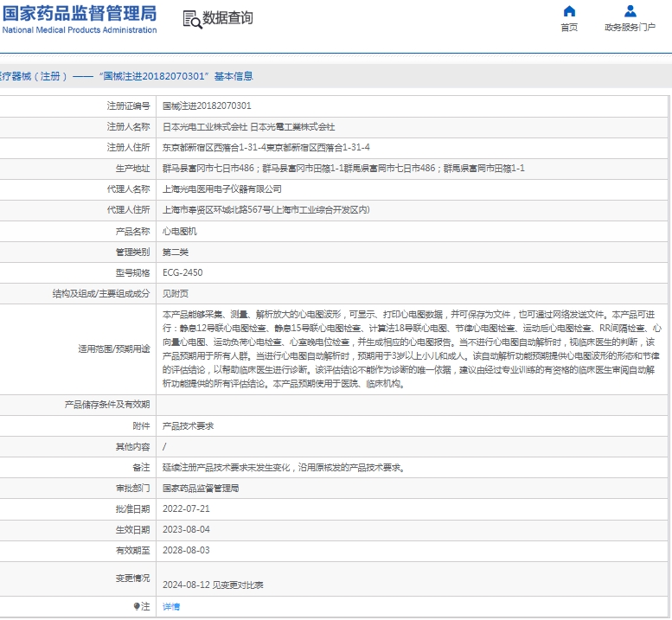The image size is (672, 620).
Task: Click the 有效期至 row label
Action: [x=133, y=550]
